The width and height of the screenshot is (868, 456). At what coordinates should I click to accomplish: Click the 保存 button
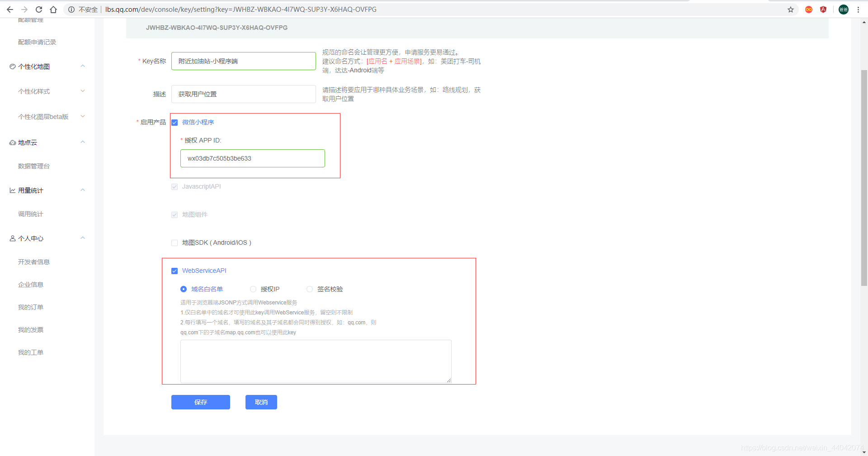[201, 402]
